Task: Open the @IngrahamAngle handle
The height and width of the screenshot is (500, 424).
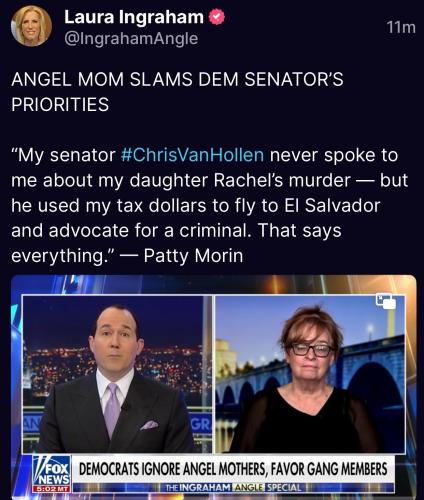Action: [x=131, y=38]
